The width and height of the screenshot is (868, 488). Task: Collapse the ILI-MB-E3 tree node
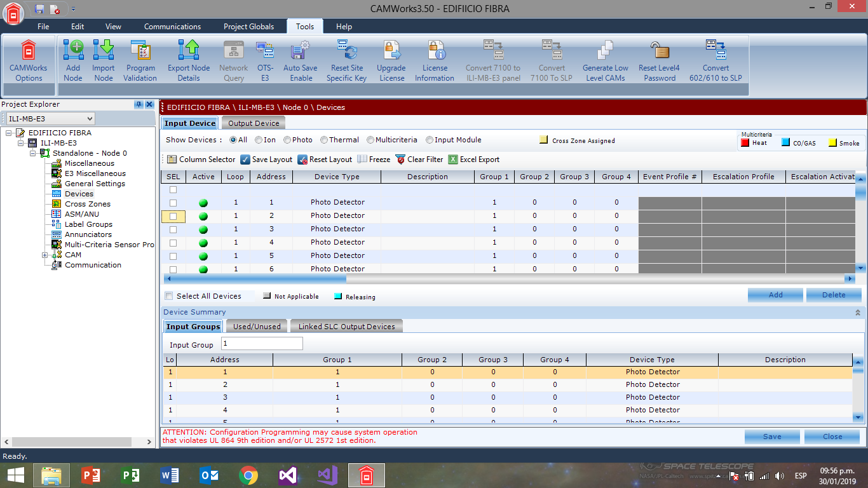click(21, 143)
